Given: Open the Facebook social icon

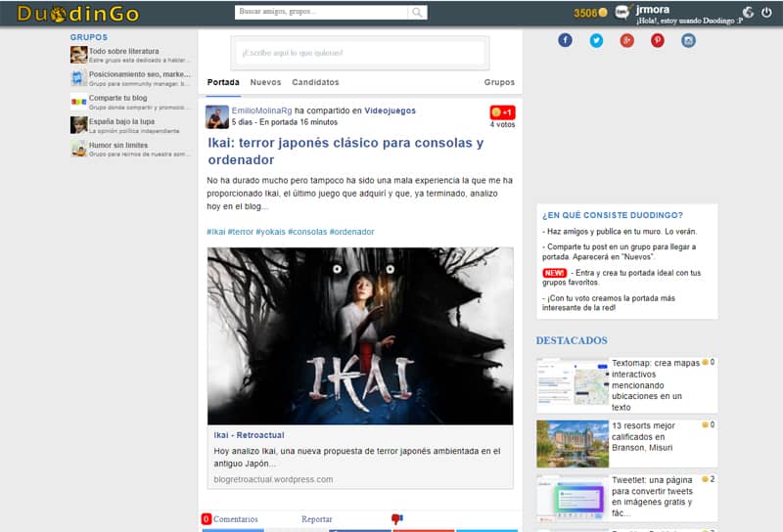Looking at the screenshot, I should point(565,40).
